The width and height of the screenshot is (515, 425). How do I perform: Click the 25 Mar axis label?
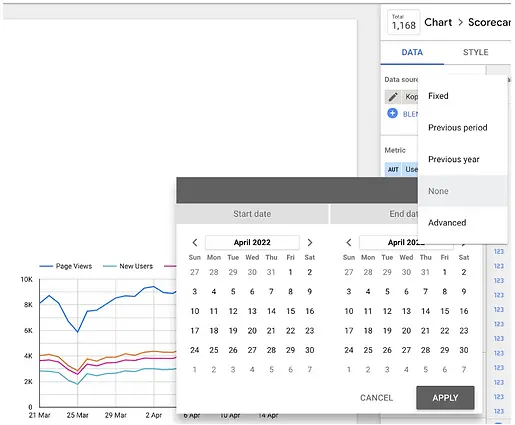(77, 415)
